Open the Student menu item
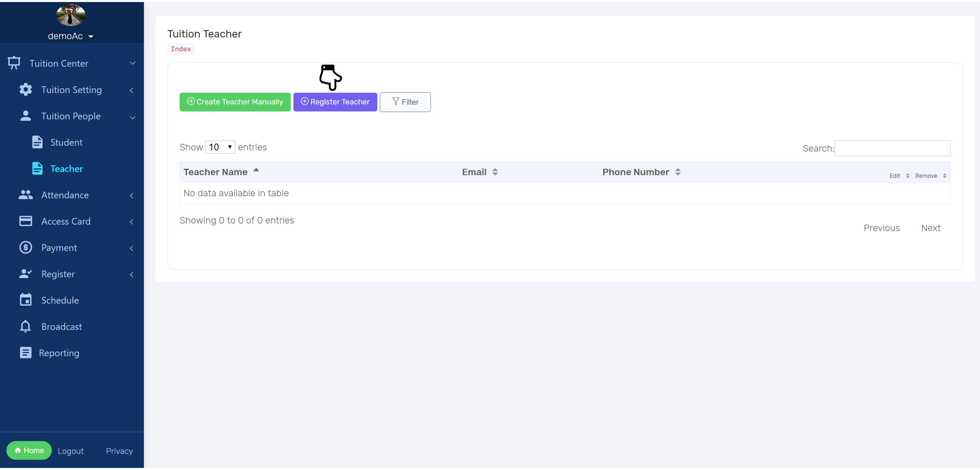980x470 pixels. (x=66, y=143)
